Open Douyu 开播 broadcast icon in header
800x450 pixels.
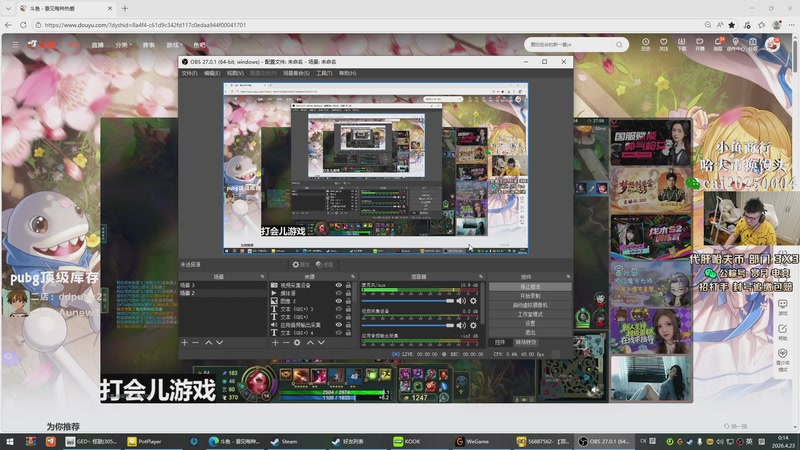[699, 44]
